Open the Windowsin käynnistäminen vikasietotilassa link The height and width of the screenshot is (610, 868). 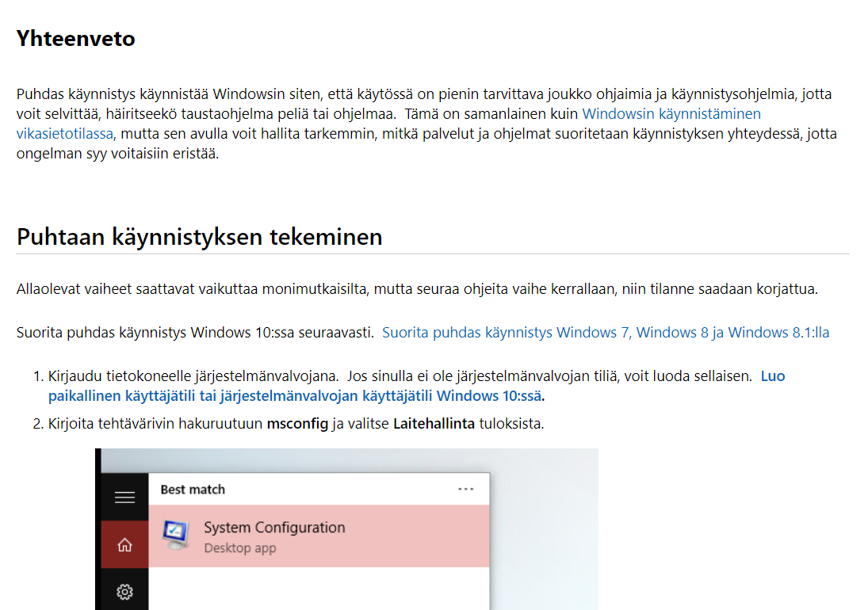[x=671, y=114]
